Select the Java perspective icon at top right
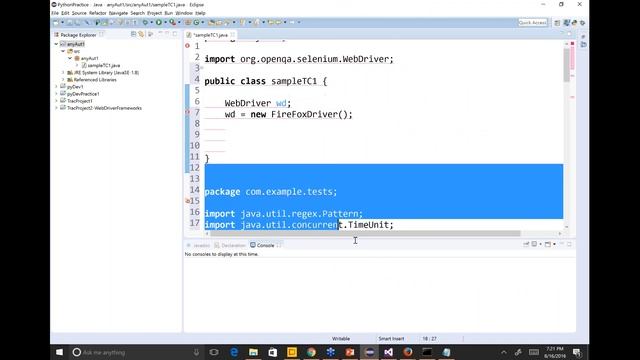 [567, 23]
